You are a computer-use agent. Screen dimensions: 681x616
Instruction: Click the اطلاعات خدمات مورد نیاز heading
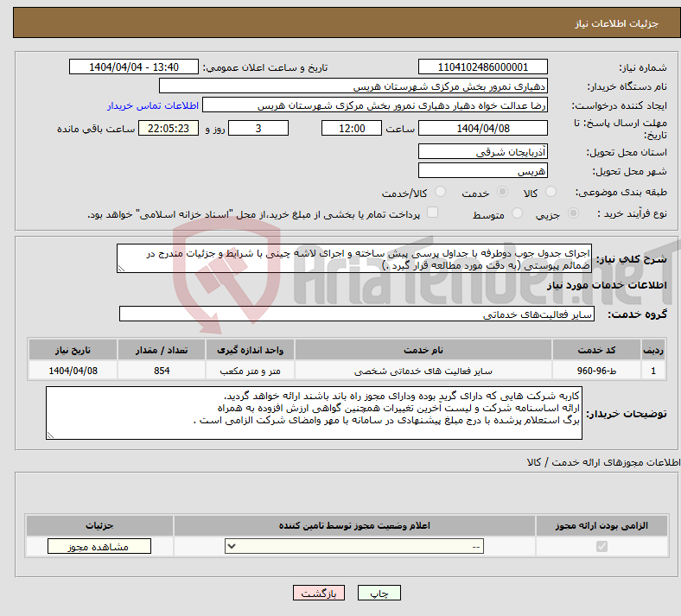coord(607,285)
